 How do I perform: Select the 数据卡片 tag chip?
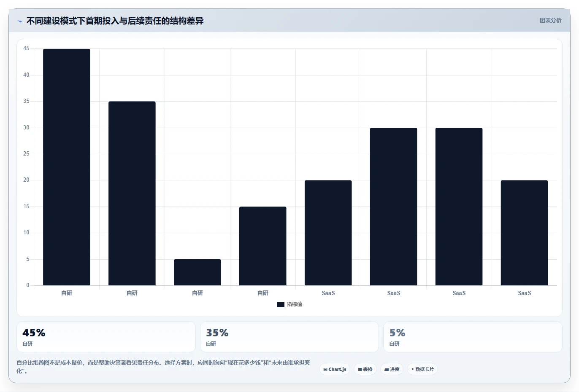click(422, 369)
